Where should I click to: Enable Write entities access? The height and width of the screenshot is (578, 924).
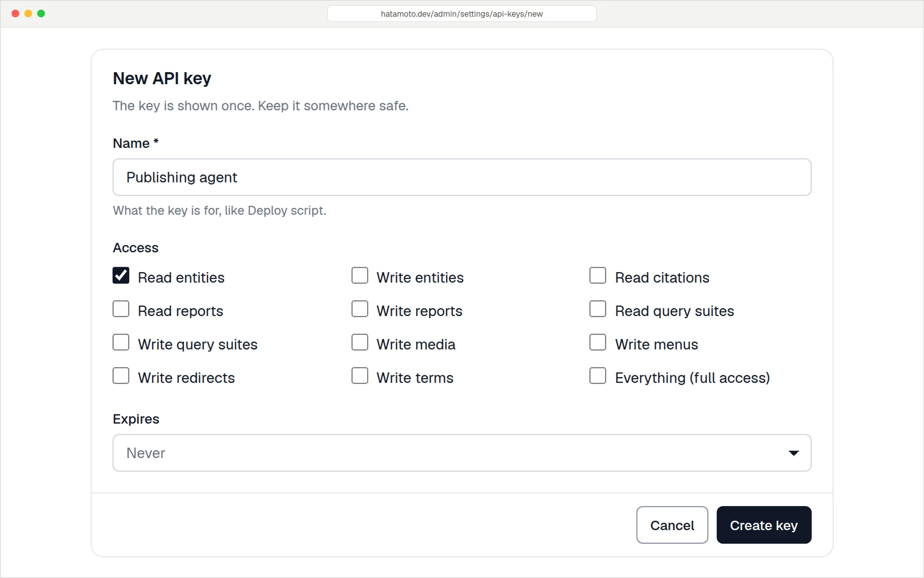point(360,275)
